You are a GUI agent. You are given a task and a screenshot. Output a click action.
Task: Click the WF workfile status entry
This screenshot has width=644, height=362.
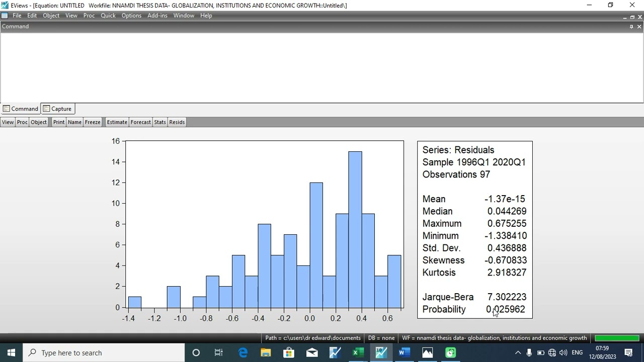[494, 338]
